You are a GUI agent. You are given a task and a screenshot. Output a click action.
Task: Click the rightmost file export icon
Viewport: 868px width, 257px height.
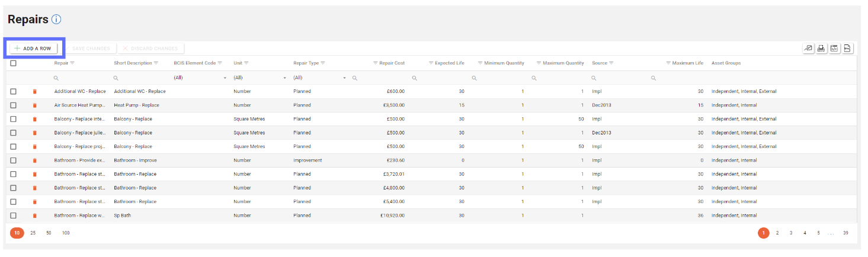[848, 49]
